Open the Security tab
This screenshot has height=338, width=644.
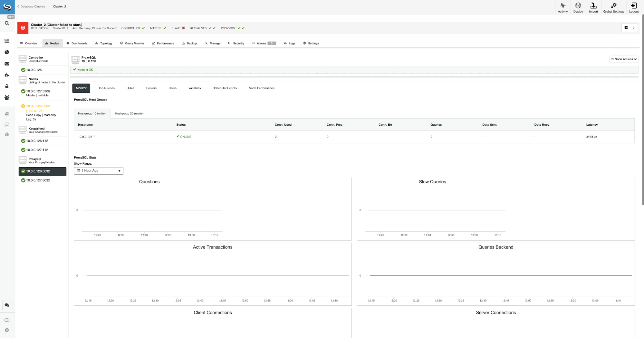(x=236, y=43)
